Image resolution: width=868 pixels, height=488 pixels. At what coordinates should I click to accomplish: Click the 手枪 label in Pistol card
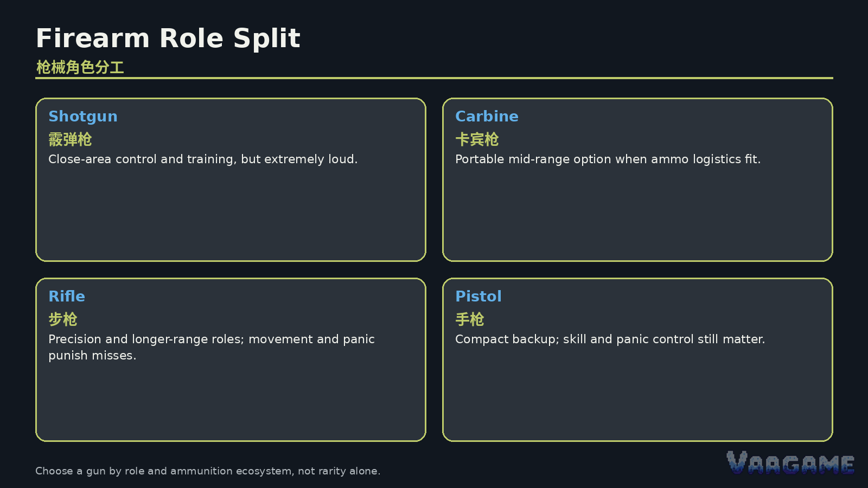point(470,319)
